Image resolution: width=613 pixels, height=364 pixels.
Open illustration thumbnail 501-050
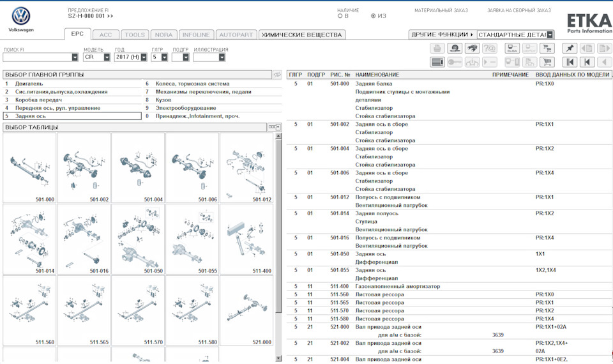tap(138, 239)
